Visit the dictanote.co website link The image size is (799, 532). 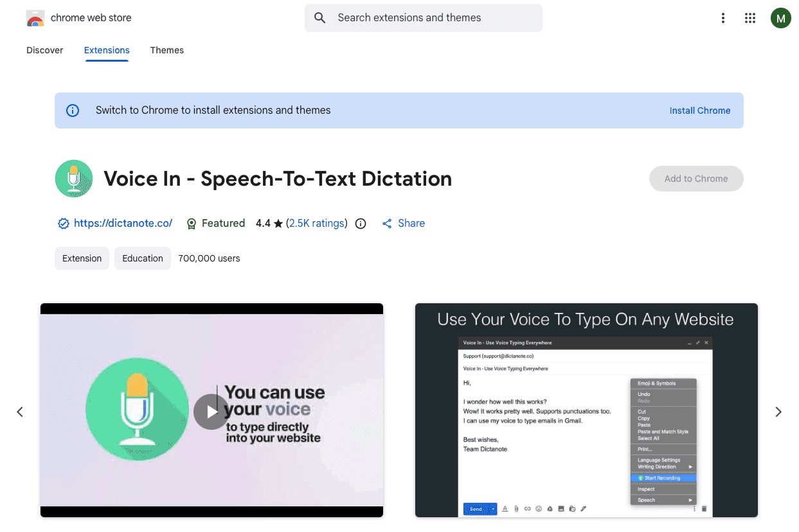point(123,223)
